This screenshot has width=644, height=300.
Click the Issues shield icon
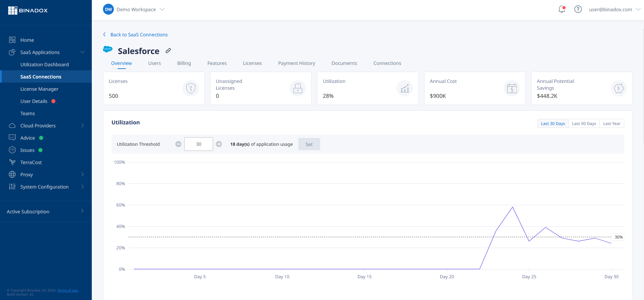12,150
